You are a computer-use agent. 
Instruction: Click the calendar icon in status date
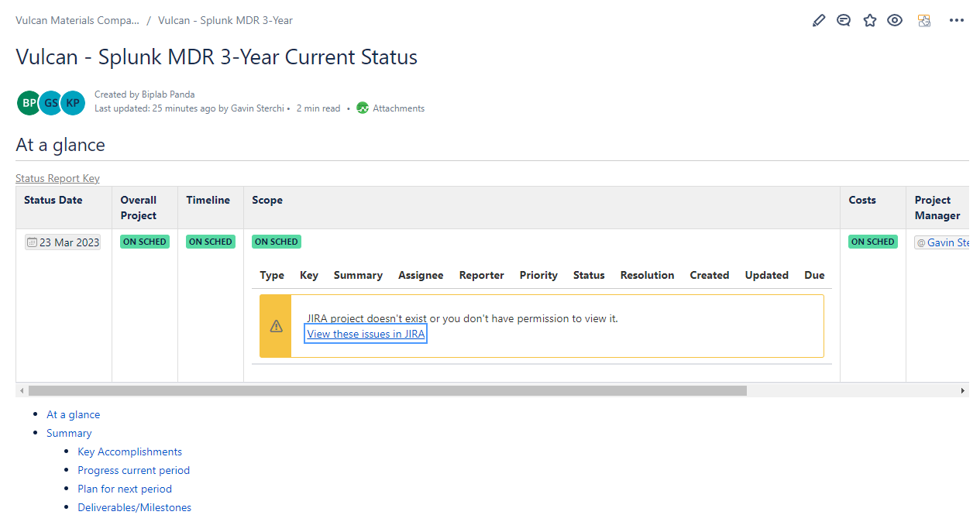click(x=32, y=242)
